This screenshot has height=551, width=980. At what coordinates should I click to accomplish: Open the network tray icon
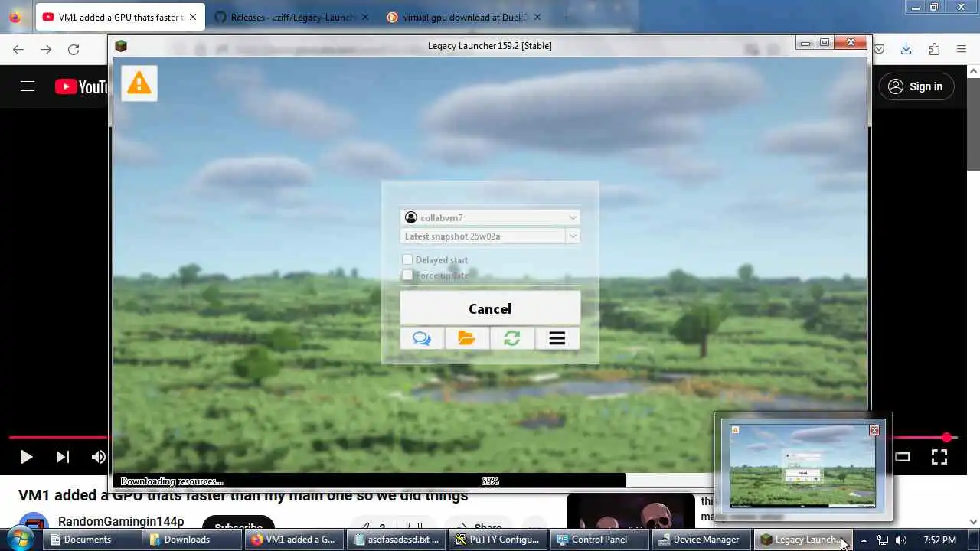coord(883,540)
